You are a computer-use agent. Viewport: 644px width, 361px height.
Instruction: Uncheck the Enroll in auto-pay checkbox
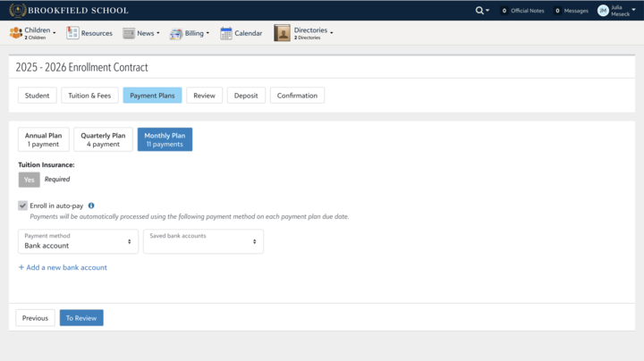[22, 206]
